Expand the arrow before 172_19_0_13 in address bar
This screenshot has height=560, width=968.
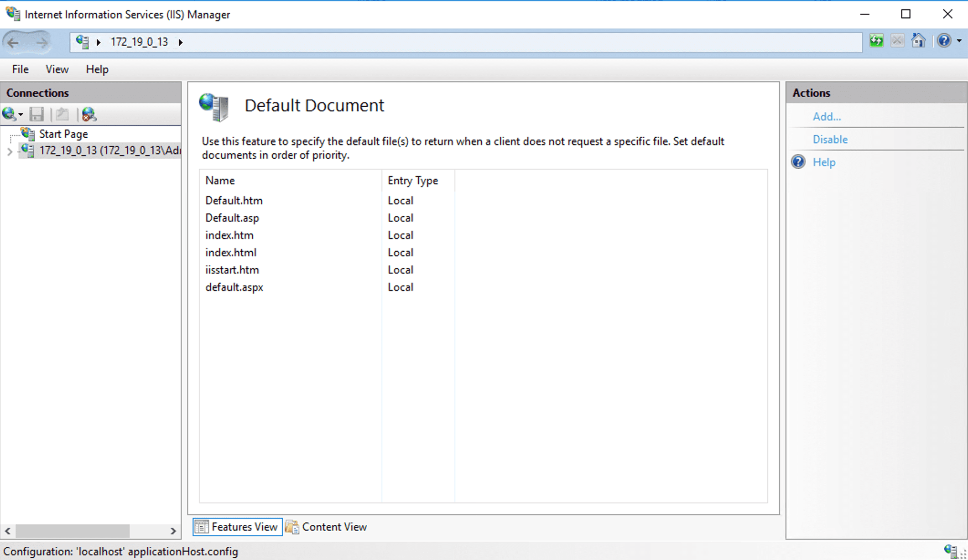pyautogui.click(x=99, y=42)
